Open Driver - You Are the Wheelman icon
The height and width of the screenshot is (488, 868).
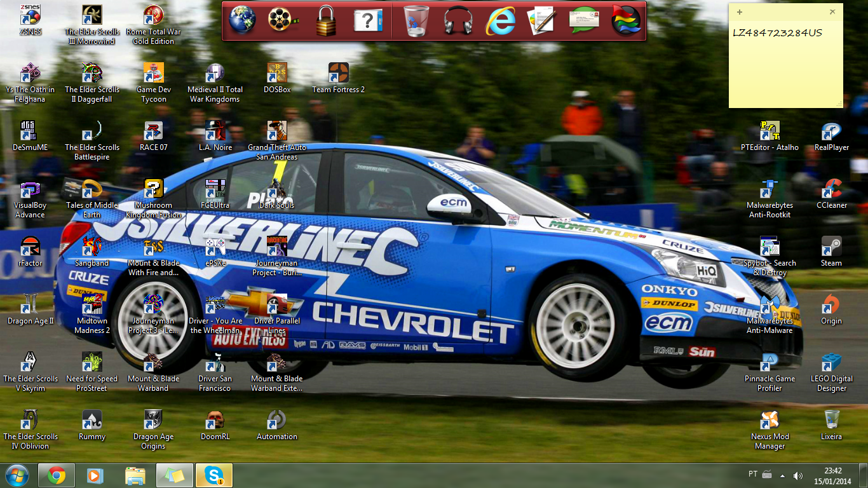point(215,314)
